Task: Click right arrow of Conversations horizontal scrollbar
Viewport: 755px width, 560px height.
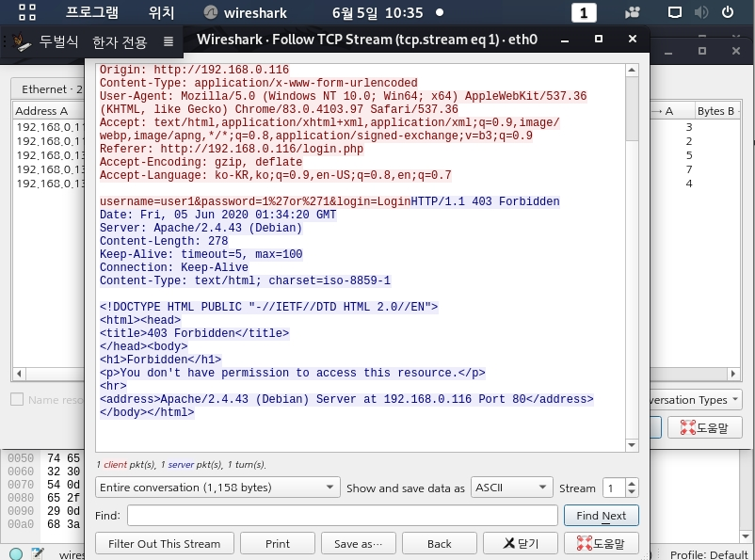Action: click(x=733, y=373)
